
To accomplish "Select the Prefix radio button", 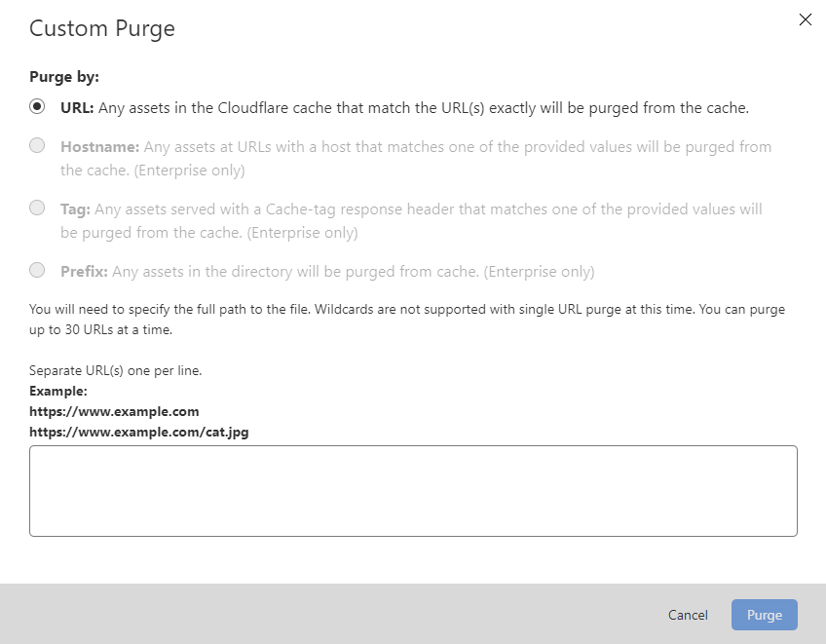I will coord(37,270).
